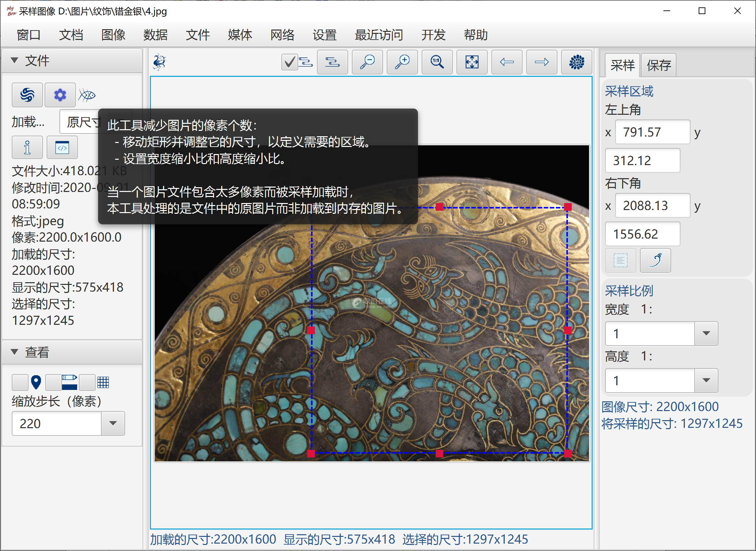
Task: Collapse the 查看 panel section
Action: tap(14, 352)
